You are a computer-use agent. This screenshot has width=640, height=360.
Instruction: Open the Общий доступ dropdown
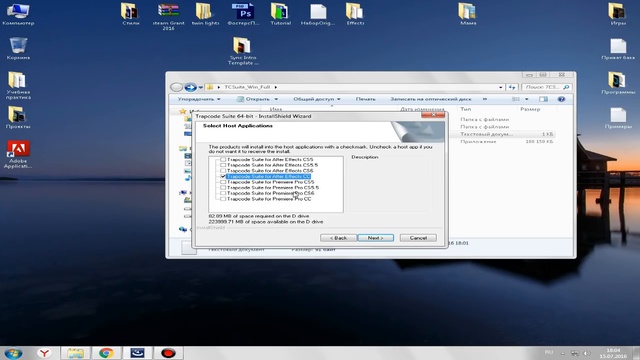point(317,99)
